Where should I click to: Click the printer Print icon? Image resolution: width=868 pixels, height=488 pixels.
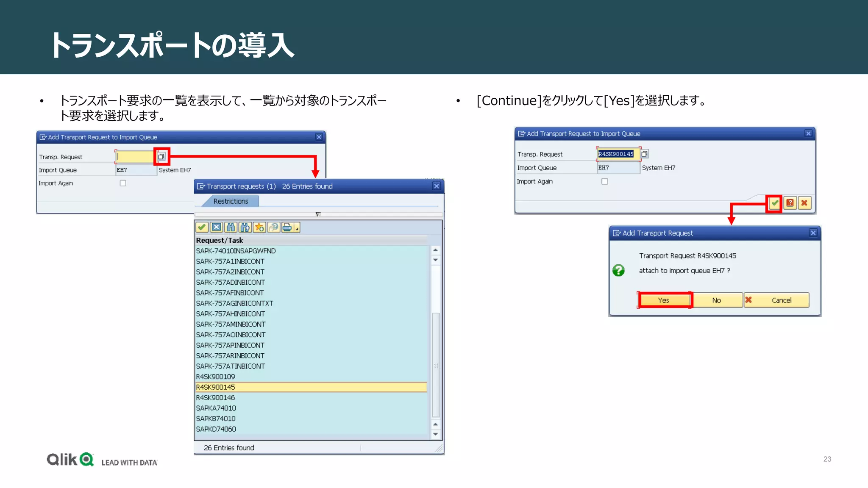pos(287,227)
